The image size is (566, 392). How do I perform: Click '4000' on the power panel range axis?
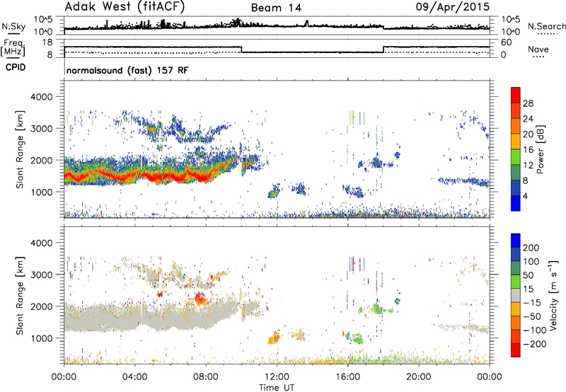[x=41, y=97]
